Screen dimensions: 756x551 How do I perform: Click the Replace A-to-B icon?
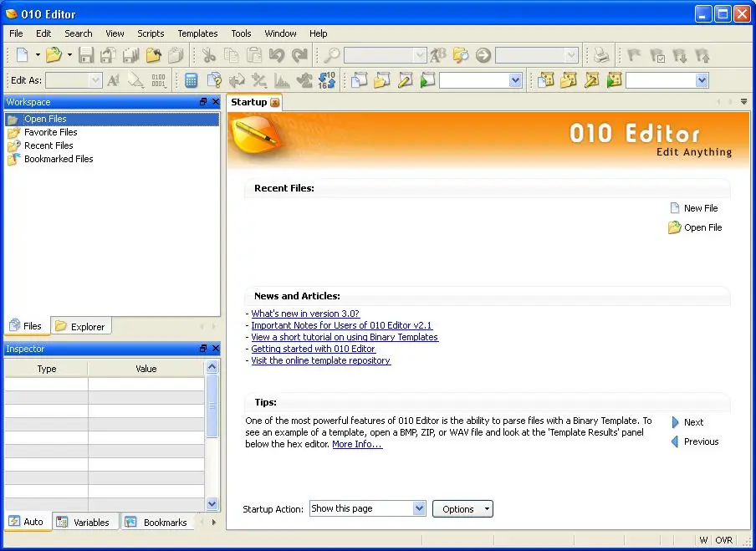pyautogui.click(x=437, y=55)
